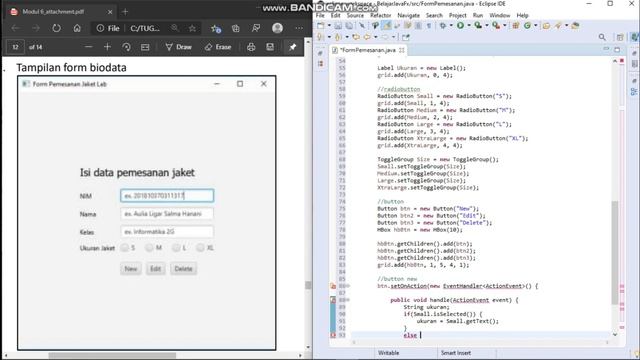Image resolution: width=640 pixels, height=360 pixels.
Task: Go to Last Edit Location icon
Action: pyautogui.click(x=356, y=37)
